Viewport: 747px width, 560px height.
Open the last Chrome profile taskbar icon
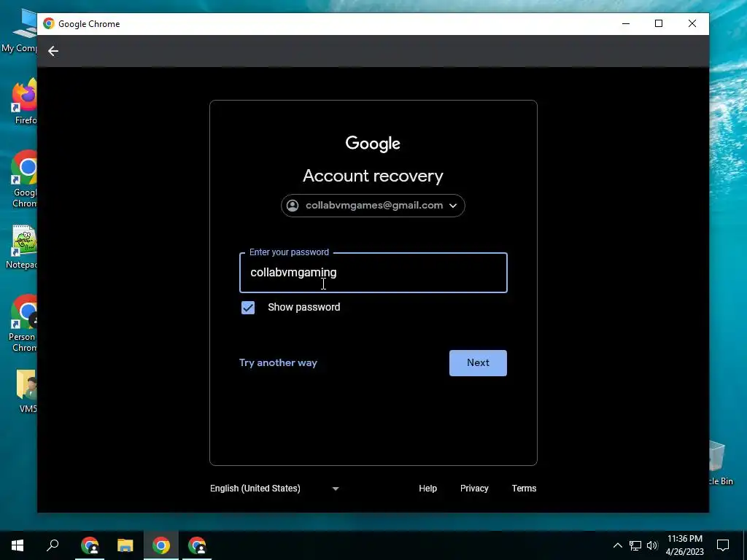click(197, 545)
